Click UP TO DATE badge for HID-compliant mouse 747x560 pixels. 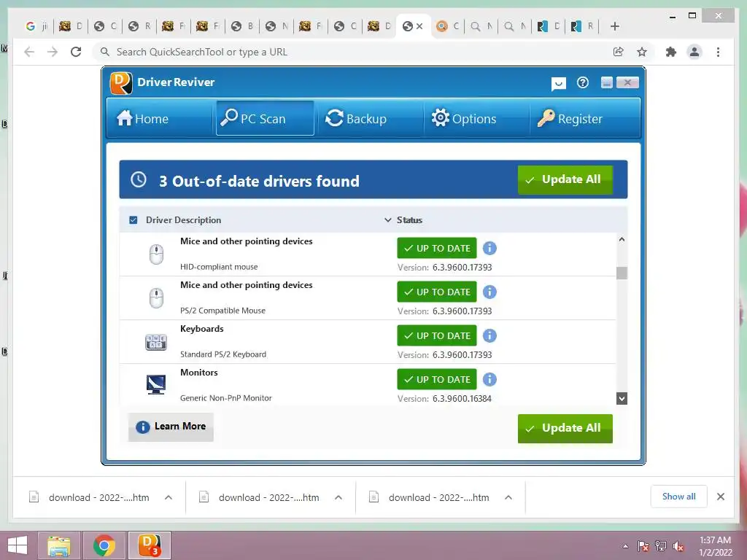(437, 248)
